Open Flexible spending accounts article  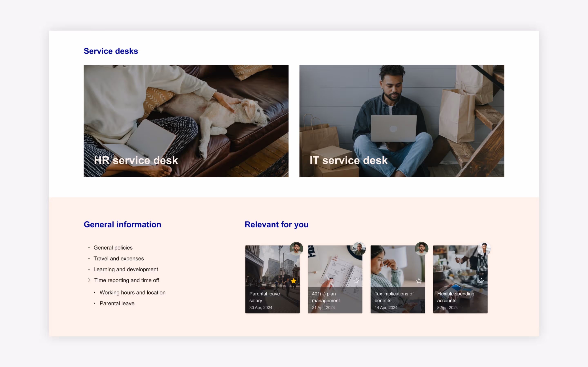coord(455,297)
